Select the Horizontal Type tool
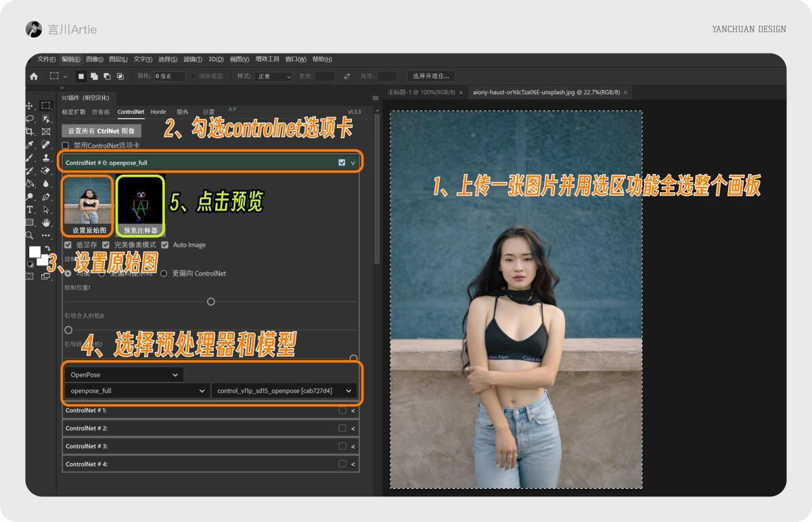812x522 pixels. point(29,209)
